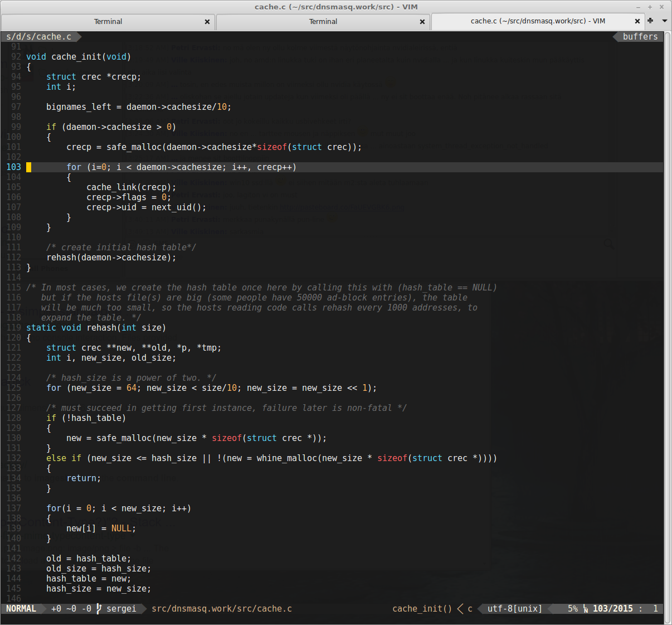The width and height of the screenshot is (672, 625).
Task: Click the s/d/s/cache.c buffer label
Action: click(x=39, y=37)
